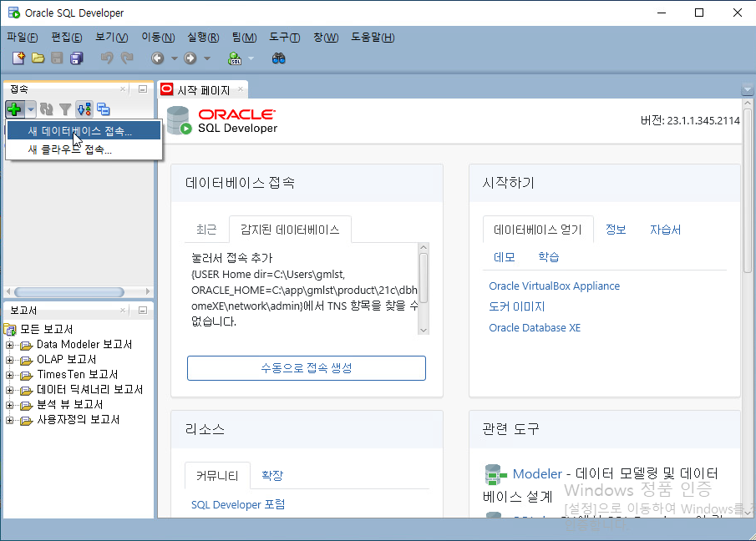Open the 도구(T) menu
The width and height of the screenshot is (756, 541).
285,37
